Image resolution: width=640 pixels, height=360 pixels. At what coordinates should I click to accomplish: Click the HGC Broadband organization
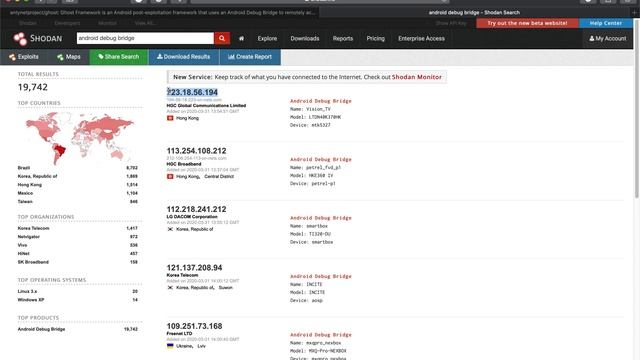[184, 164]
